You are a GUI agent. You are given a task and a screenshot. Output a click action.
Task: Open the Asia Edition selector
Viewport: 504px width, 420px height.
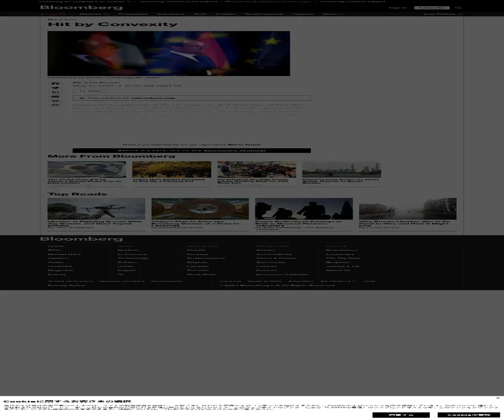tap(443, 14)
